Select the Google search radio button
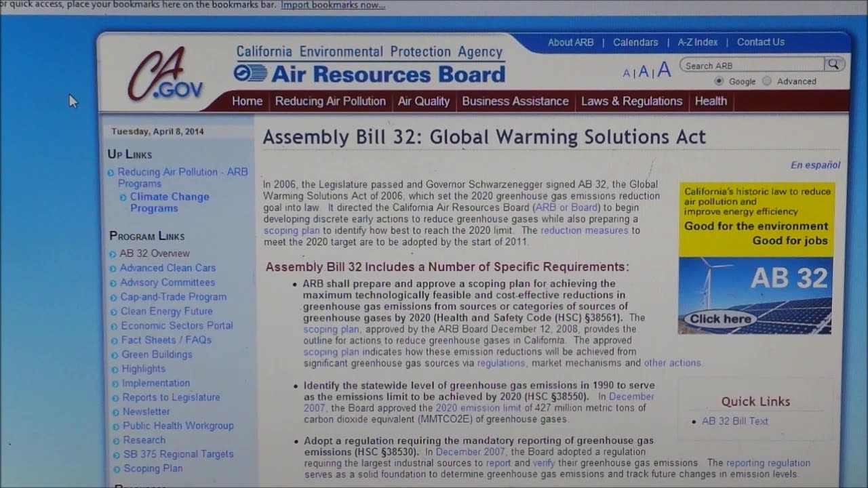The height and width of the screenshot is (488, 868). pos(719,81)
